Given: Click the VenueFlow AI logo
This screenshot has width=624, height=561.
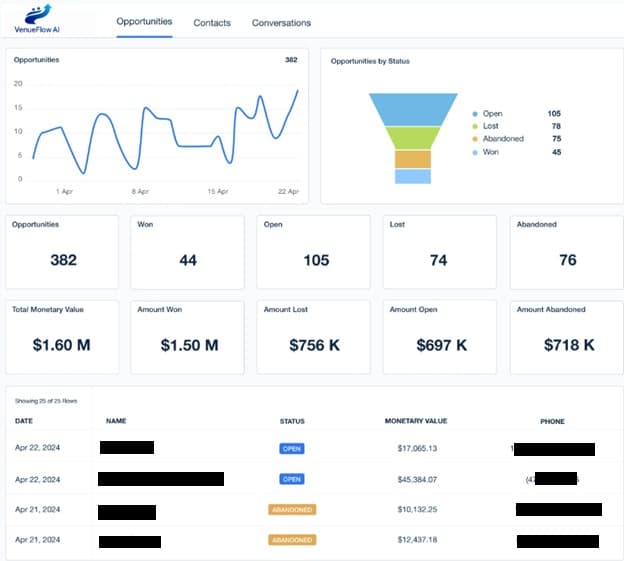Looking at the screenshot, I should (37, 18).
